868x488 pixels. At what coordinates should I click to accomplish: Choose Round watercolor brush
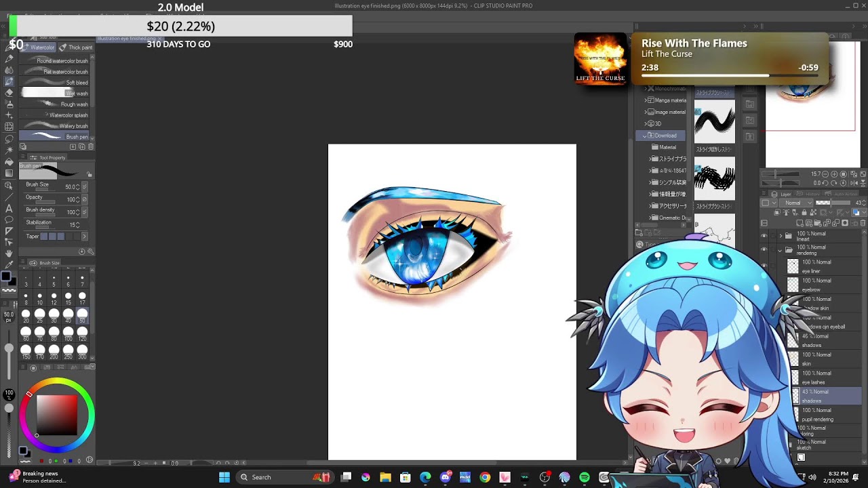[55, 61]
